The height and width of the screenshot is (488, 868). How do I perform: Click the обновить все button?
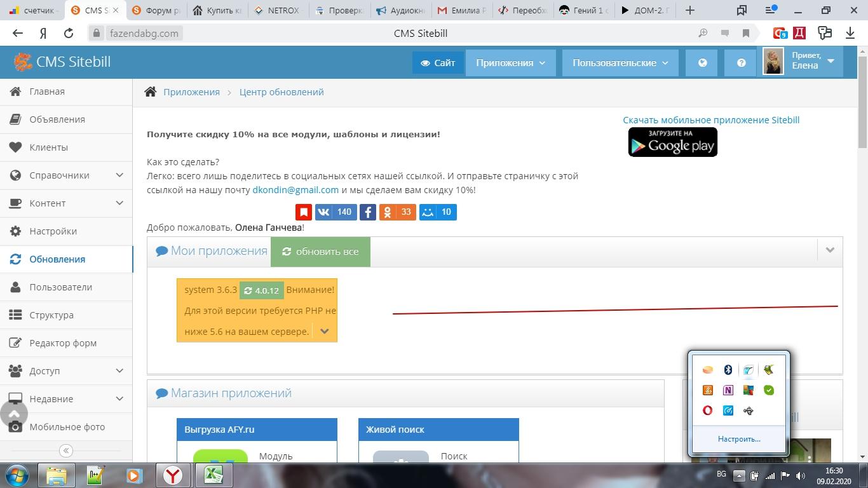tap(320, 252)
